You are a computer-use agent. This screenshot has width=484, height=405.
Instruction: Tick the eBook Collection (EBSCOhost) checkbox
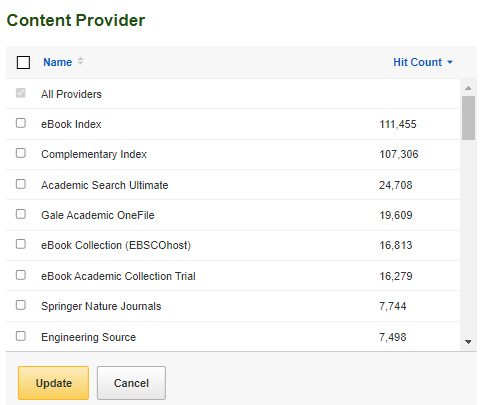(x=21, y=244)
